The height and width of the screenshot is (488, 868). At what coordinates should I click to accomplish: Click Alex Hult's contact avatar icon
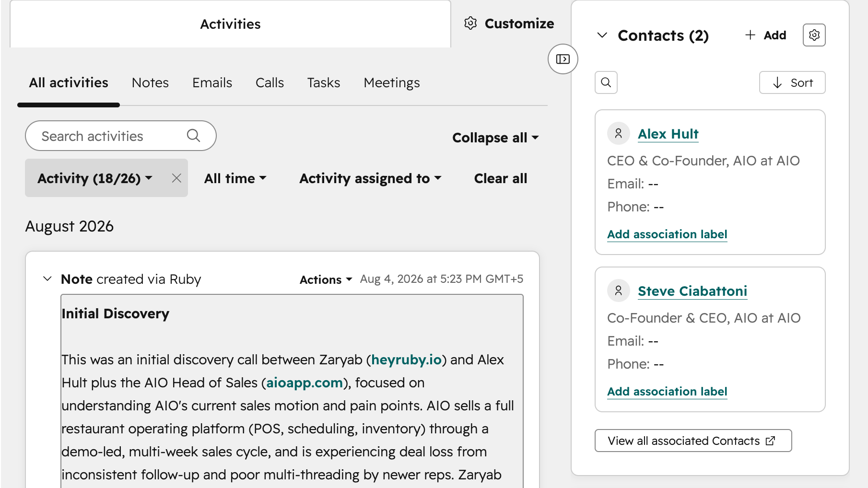[x=619, y=133]
